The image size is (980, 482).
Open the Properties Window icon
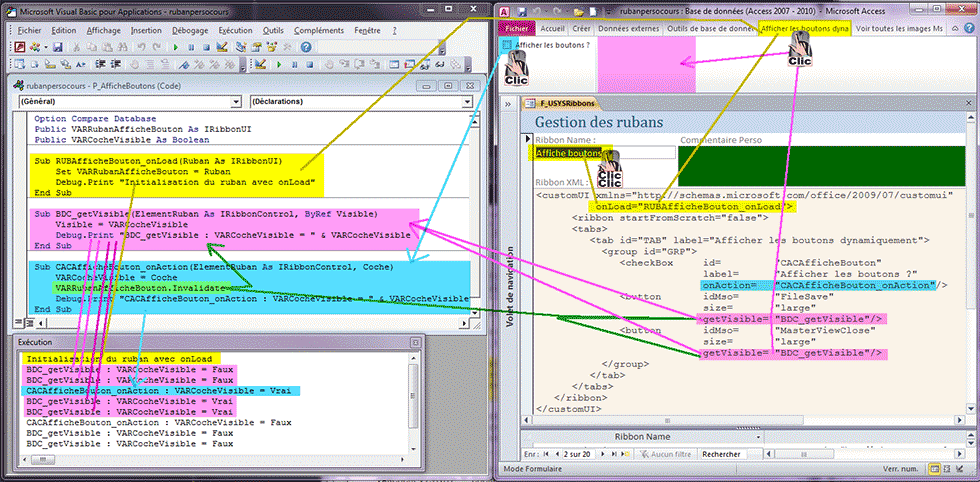(256, 48)
